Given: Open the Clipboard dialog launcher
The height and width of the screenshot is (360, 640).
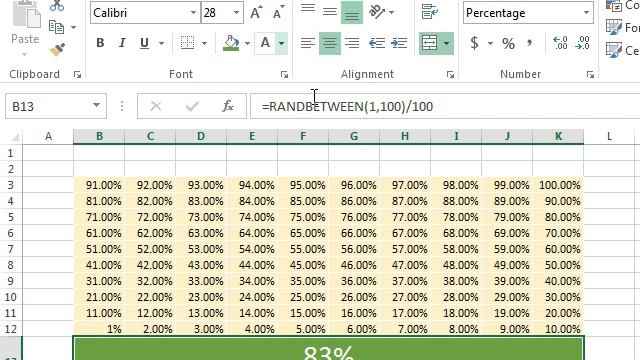Looking at the screenshot, I should point(77,74).
